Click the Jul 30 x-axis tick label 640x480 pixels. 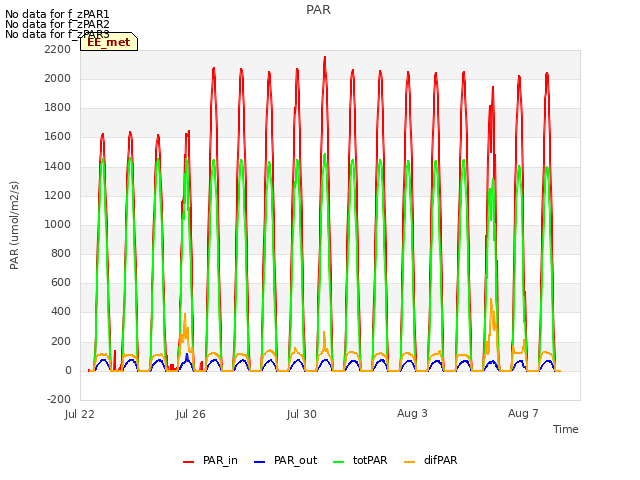tap(302, 414)
